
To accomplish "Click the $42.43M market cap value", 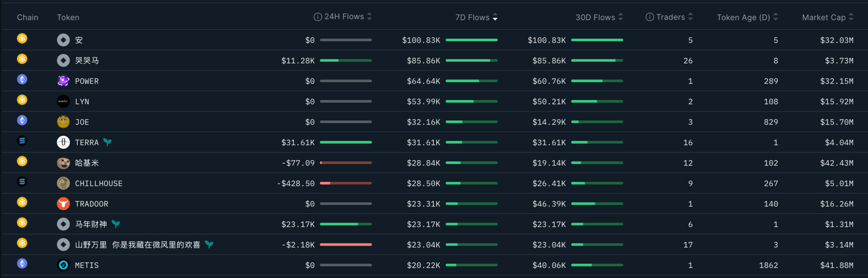I will 837,163.
